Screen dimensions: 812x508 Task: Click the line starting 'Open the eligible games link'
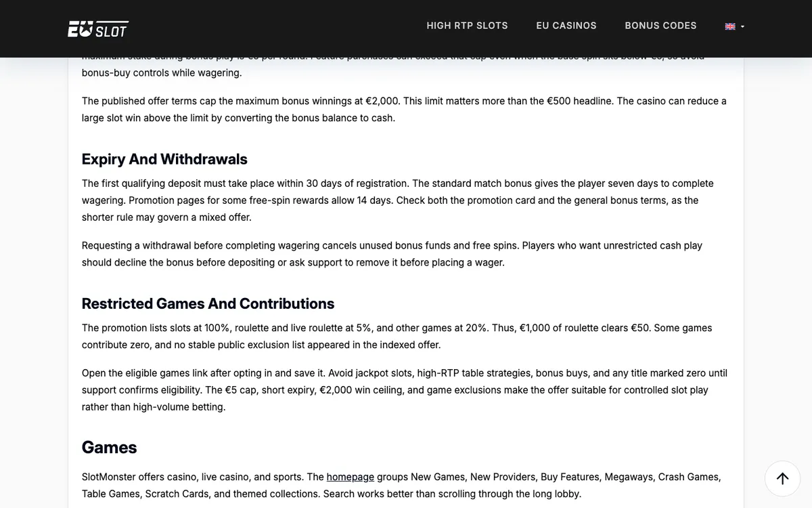405,373
